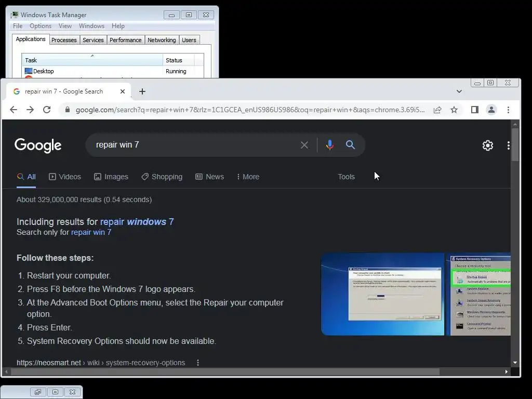Viewport: 532px width, 399px height.
Task: Expand Chrome tab search chevron
Action: coord(459,91)
